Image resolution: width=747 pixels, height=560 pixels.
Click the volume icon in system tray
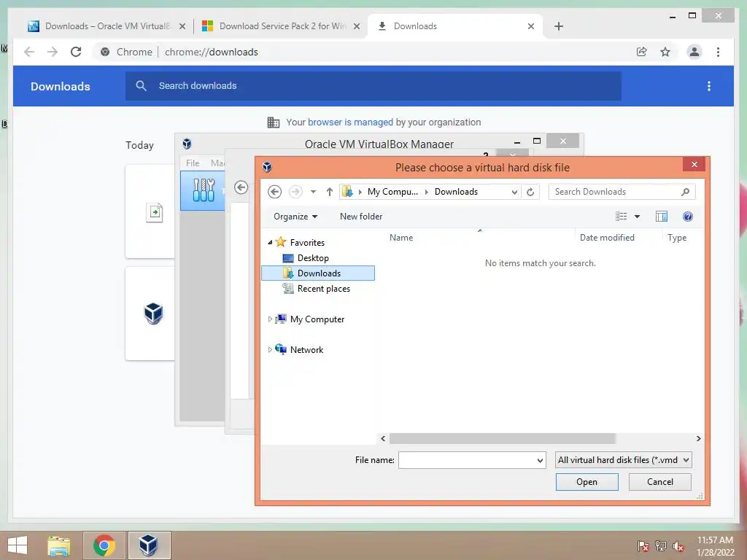(678, 545)
